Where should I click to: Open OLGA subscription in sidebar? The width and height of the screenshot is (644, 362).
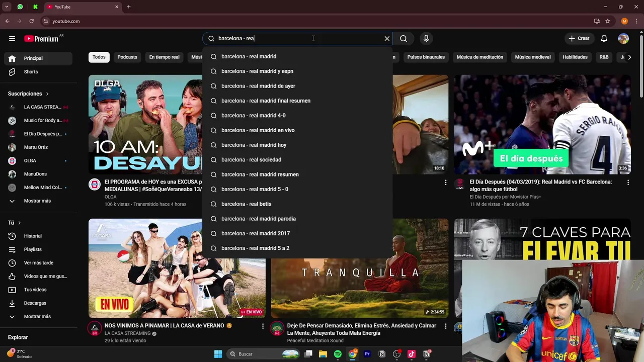click(38, 161)
